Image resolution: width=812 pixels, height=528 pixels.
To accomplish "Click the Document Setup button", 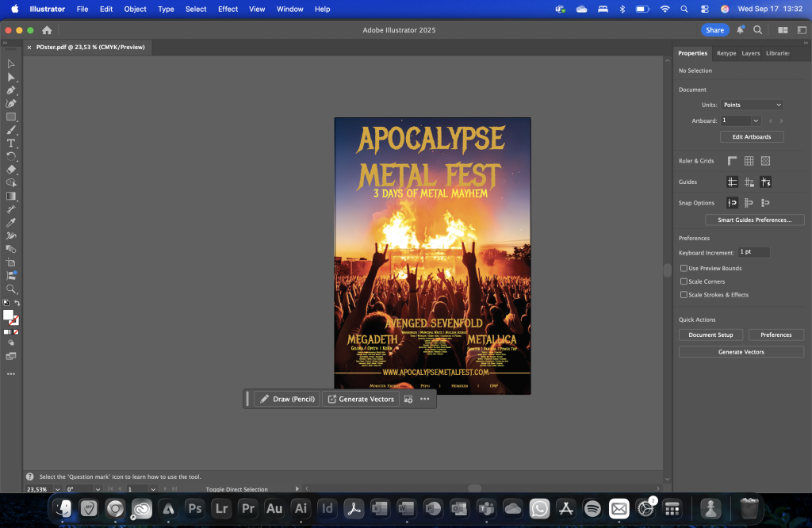I will (710, 335).
